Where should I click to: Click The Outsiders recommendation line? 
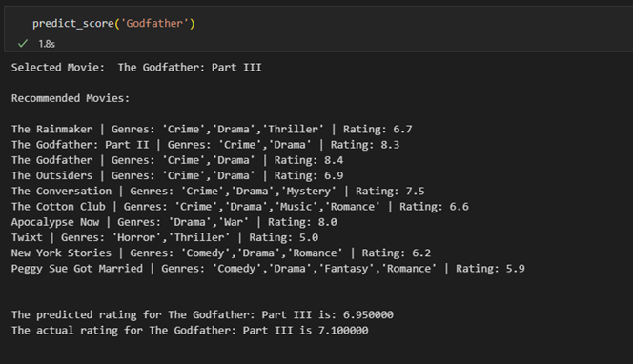tap(177, 175)
